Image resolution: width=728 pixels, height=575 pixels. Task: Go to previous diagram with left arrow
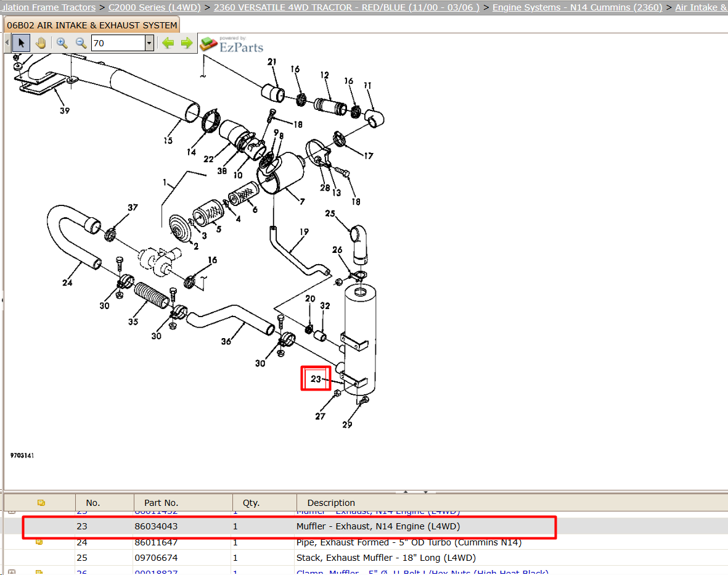[168, 43]
